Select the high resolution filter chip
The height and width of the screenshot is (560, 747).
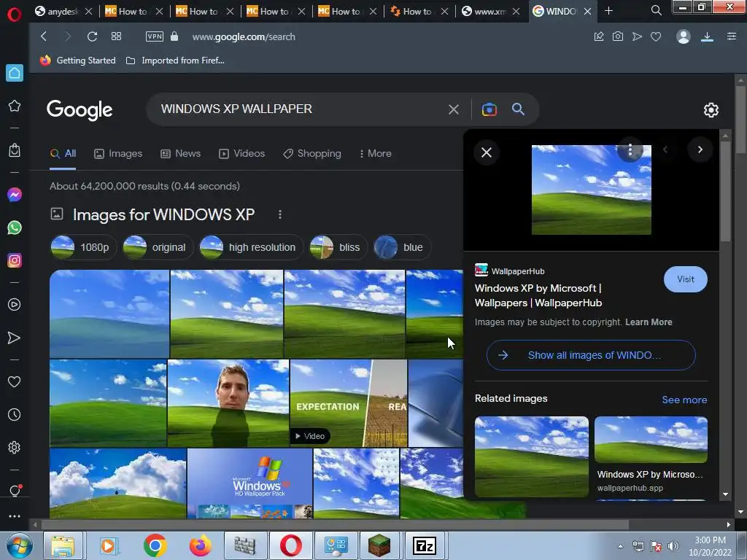[x=251, y=248]
